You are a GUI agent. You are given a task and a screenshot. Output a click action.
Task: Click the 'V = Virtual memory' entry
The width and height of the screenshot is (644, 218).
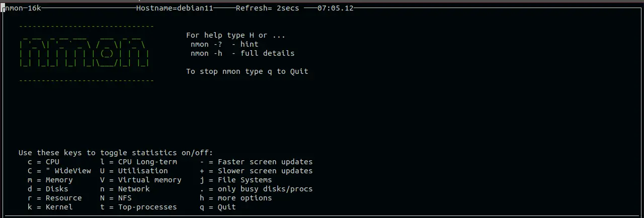[x=141, y=180]
